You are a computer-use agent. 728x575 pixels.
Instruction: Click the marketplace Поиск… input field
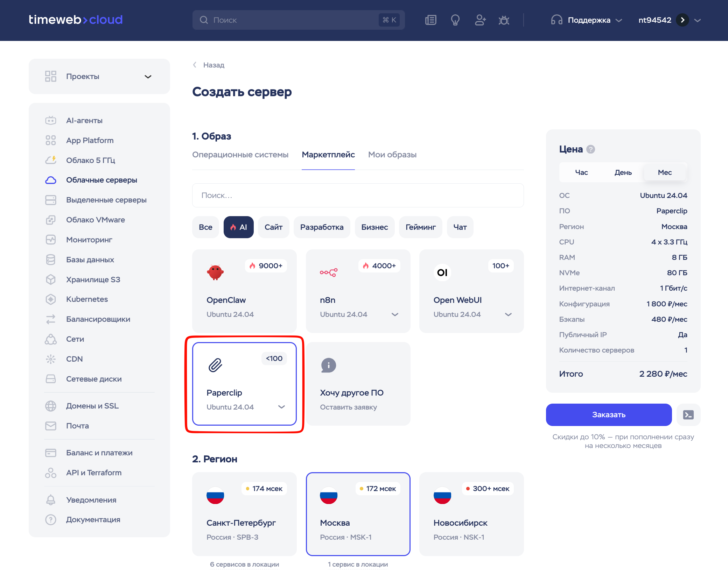point(358,195)
